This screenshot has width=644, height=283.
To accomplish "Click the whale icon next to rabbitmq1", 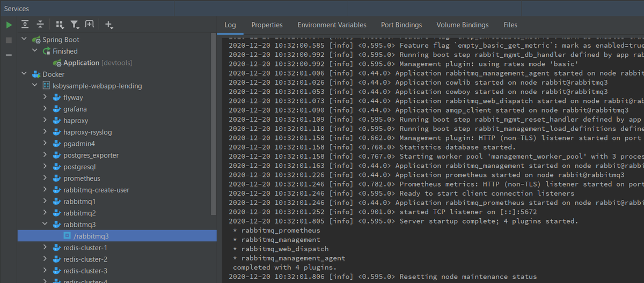I will click(57, 202).
